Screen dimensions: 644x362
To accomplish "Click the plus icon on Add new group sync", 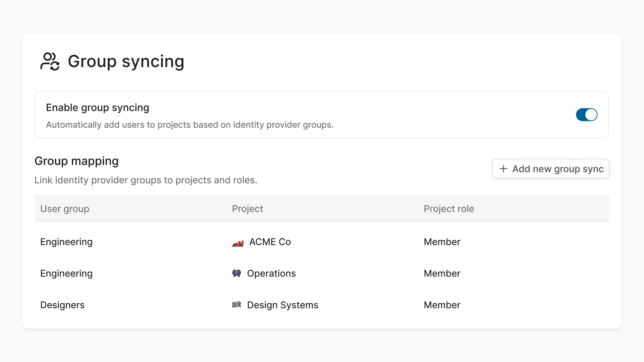I will point(503,169).
